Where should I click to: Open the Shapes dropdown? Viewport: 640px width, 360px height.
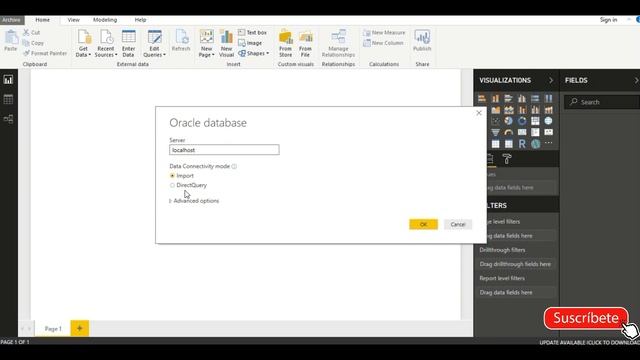[x=253, y=53]
